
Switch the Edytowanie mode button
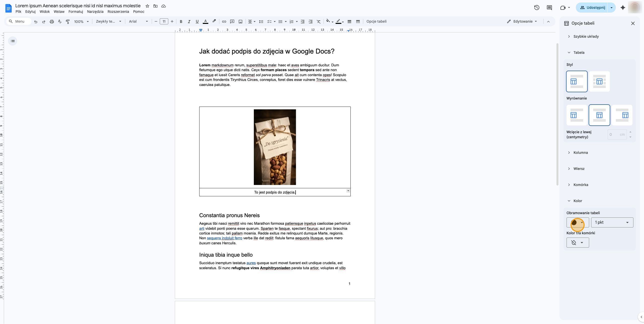click(522, 22)
